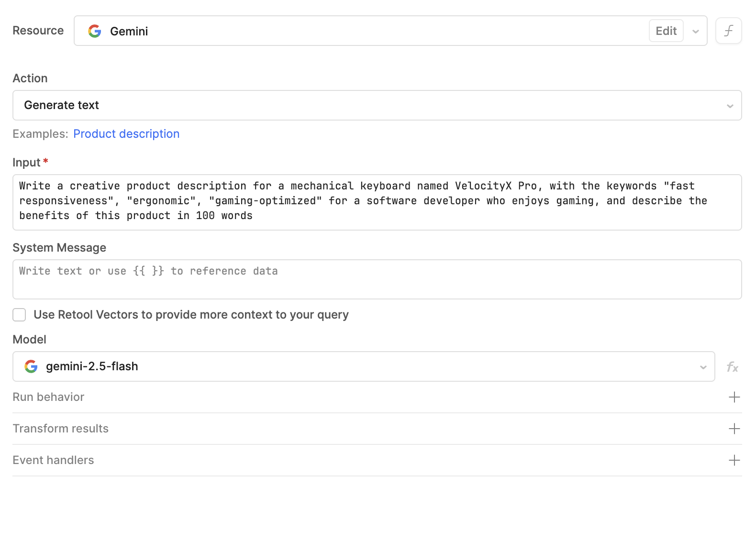Screen dimensions: 756x553
Task: Click the Edit button for the Gemini resource
Action: (666, 31)
